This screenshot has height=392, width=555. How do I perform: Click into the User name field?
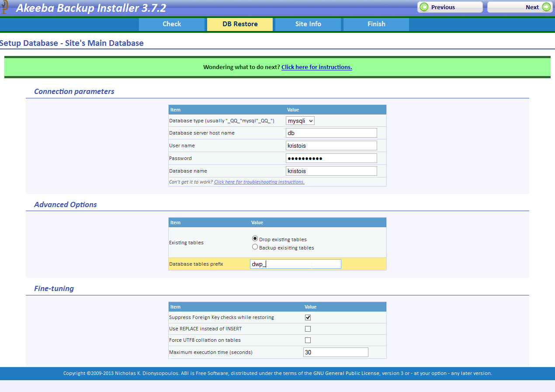click(331, 146)
